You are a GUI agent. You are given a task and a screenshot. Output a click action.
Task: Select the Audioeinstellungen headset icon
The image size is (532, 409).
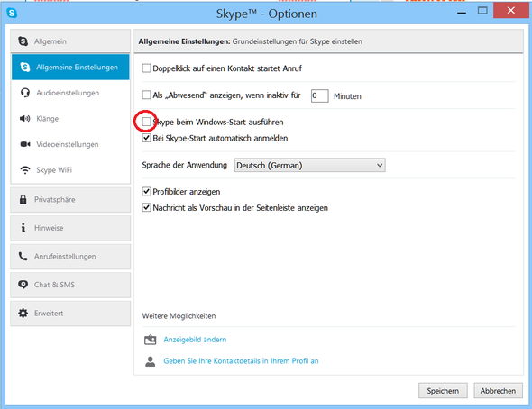25,93
